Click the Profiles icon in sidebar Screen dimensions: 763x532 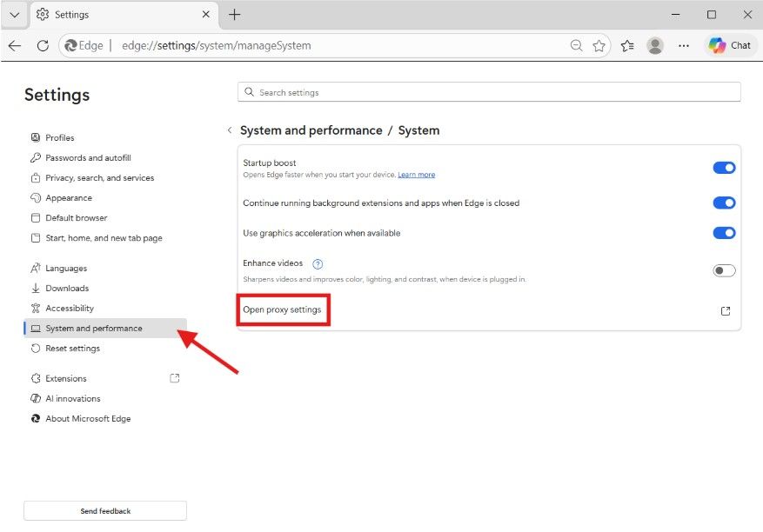pos(36,137)
